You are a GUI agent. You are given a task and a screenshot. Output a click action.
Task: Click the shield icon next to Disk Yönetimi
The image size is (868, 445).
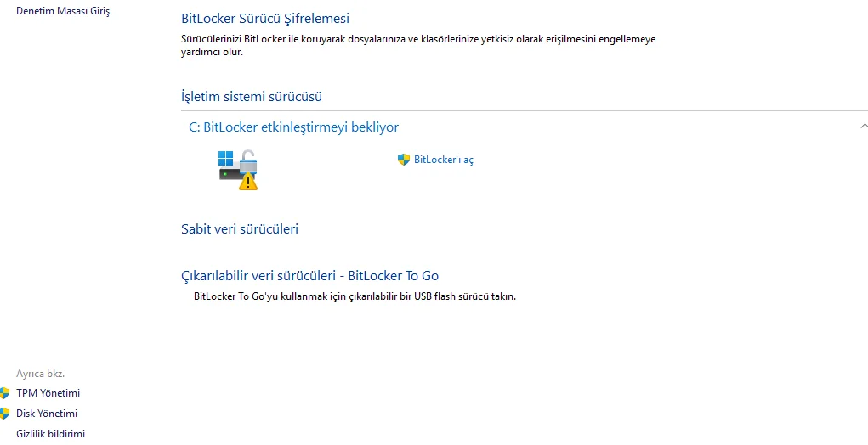(x=4, y=414)
